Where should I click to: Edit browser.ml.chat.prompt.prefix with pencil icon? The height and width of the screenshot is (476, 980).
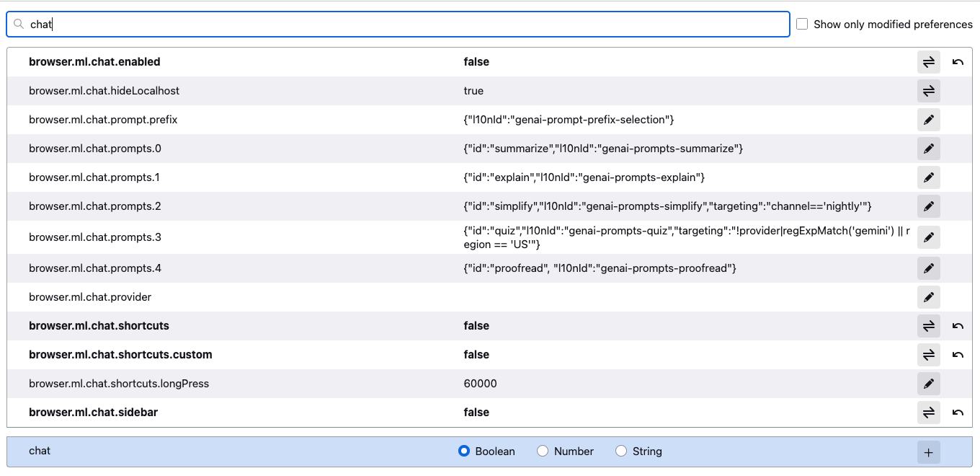(929, 120)
